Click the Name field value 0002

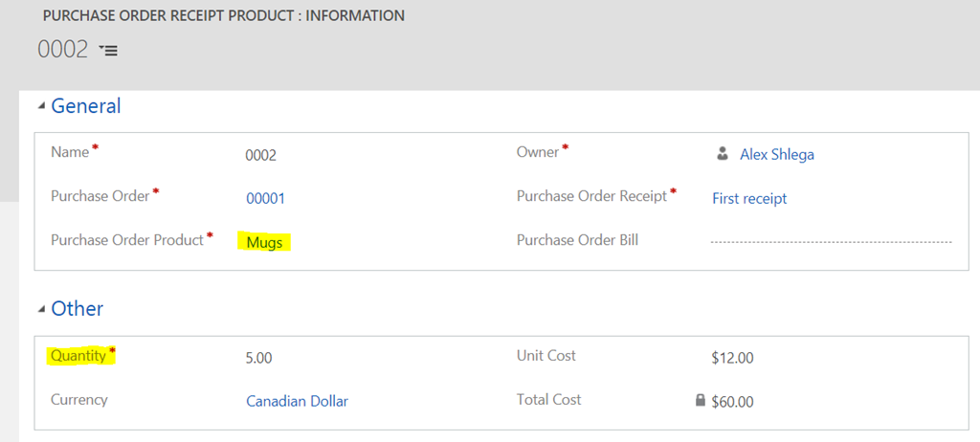point(260,156)
